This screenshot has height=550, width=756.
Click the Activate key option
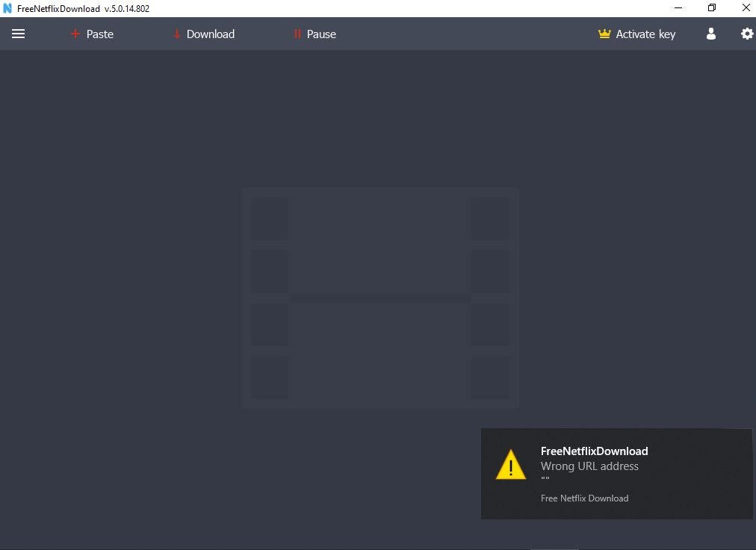click(645, 34)
